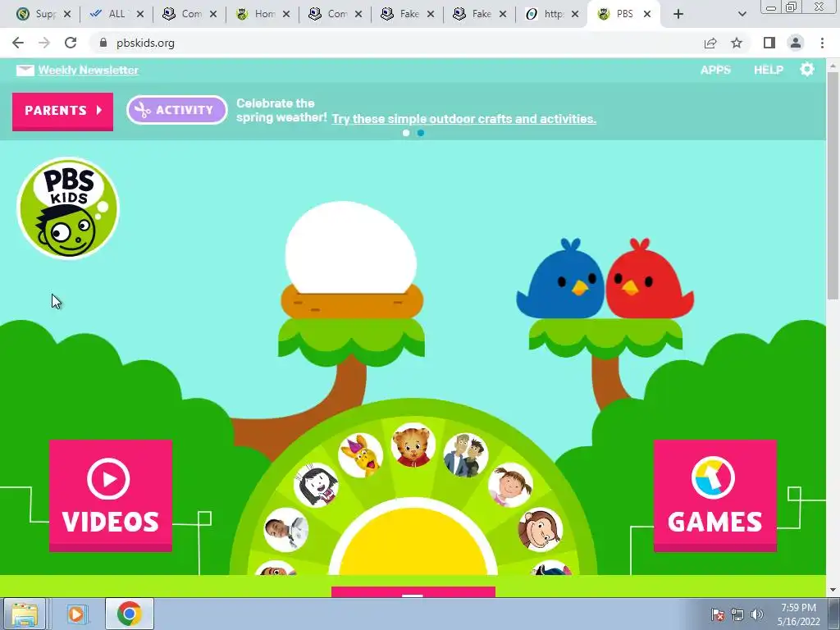Click the Action Center flag tray icon

[718, 614]
